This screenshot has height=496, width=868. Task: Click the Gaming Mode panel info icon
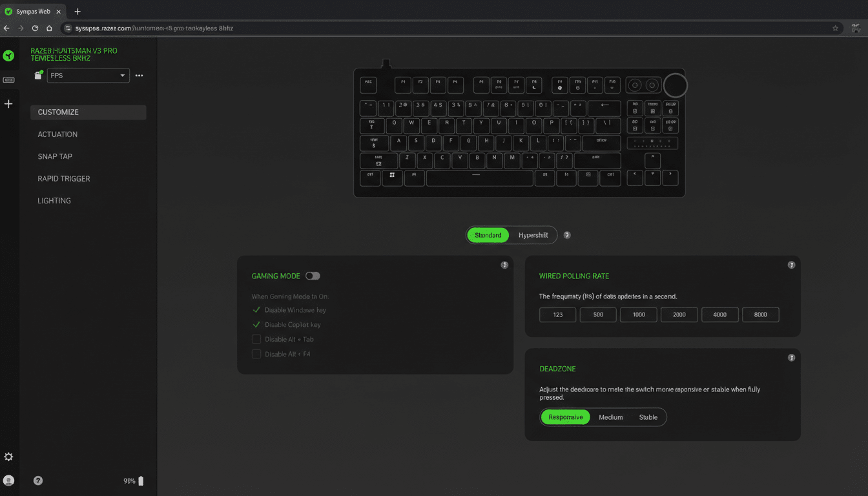(x=504, y=264)
